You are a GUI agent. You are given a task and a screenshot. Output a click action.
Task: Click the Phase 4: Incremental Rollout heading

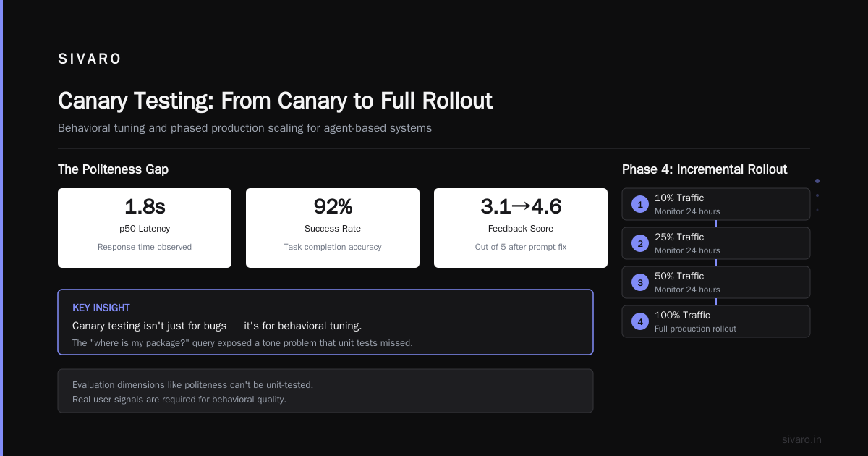point(705,169)
